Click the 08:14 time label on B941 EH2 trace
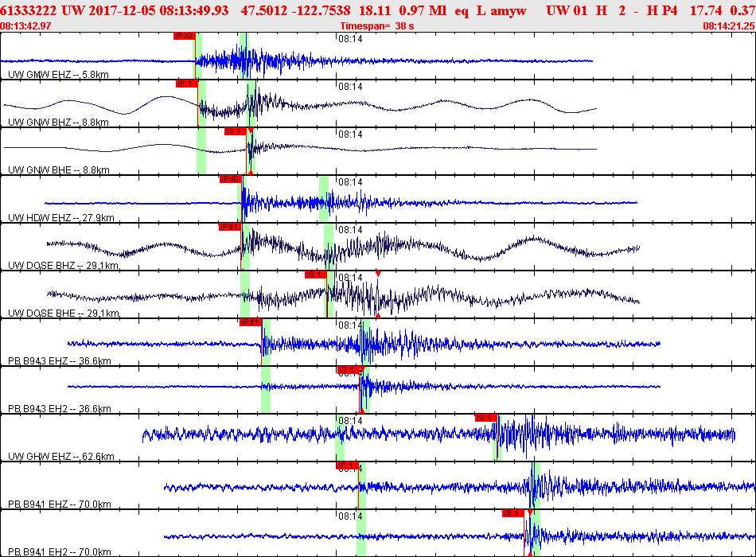 click(350, 516)
